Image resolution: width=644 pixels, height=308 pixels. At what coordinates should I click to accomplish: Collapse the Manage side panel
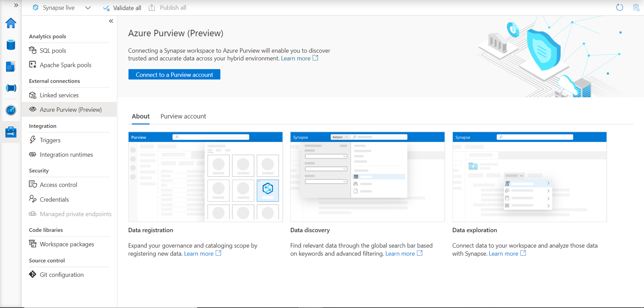click(x=111, y=21)
